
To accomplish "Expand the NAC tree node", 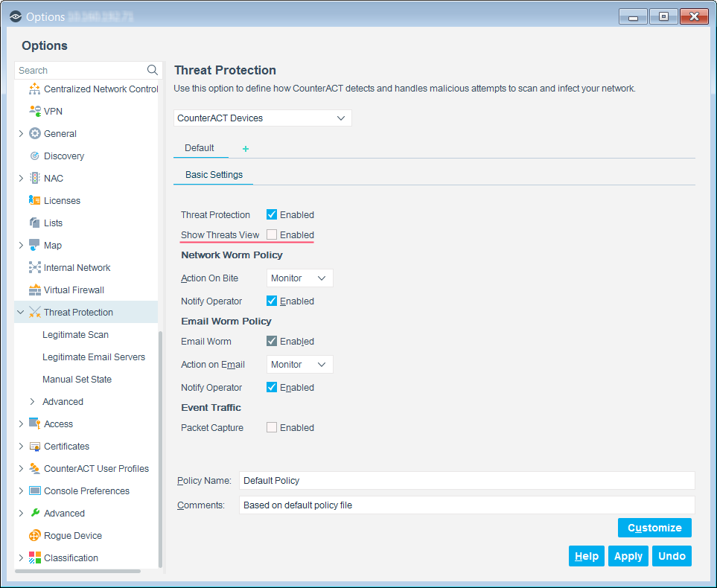I will pyautogui.click(x=21, y=179).
